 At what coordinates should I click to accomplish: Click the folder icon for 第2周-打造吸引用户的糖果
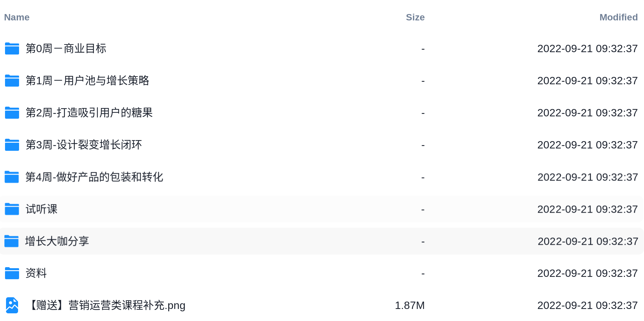tap(12, 113)
